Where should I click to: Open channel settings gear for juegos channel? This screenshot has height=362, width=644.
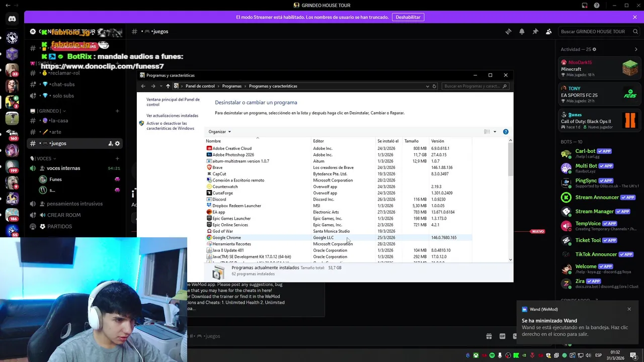[118, 143]
